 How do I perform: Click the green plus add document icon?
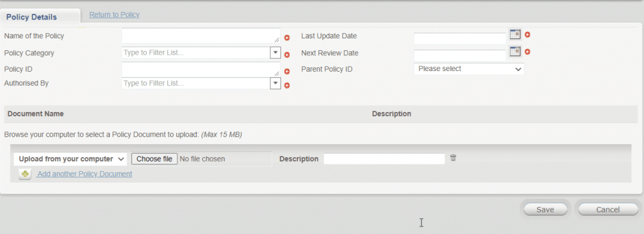[25, 174]
